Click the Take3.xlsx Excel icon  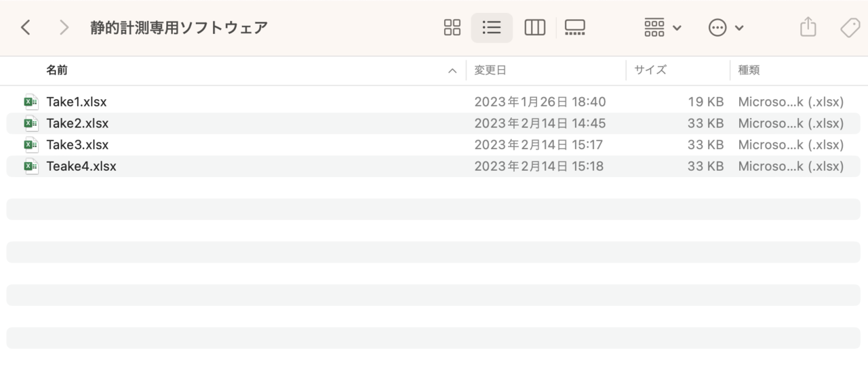tap(31, 144)
